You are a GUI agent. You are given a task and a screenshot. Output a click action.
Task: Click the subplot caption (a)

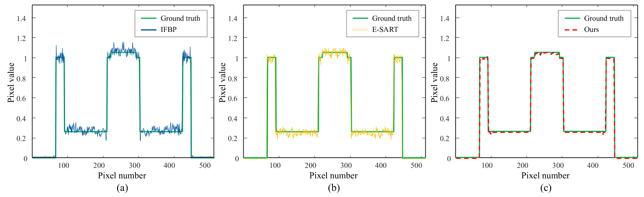click(122, 188)
